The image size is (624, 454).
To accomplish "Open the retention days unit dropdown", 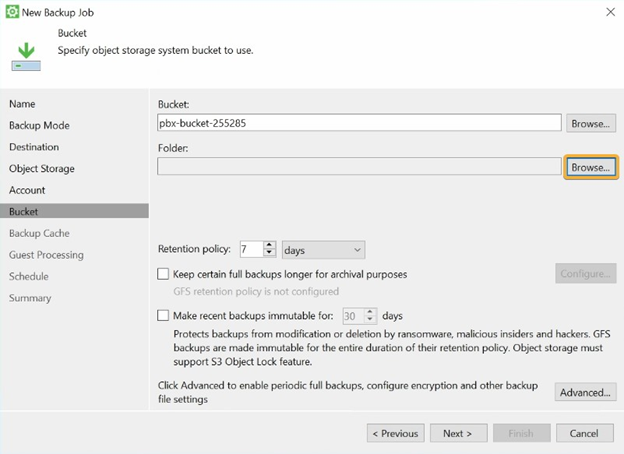I will [323, 250].
